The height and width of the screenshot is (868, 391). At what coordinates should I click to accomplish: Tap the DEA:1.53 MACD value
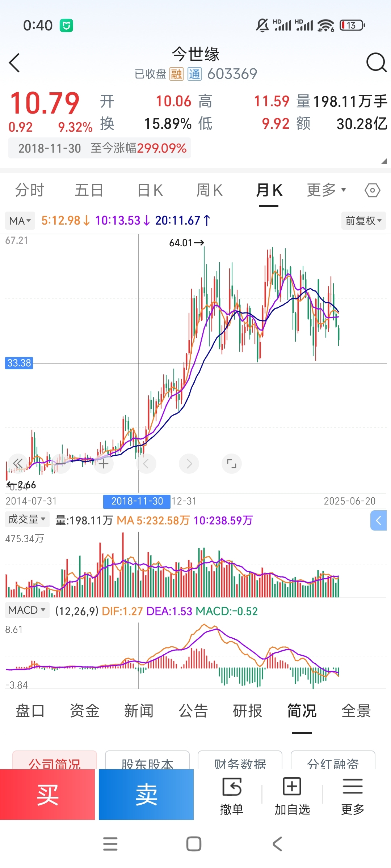pyautogui.click(x=169, y=611)
